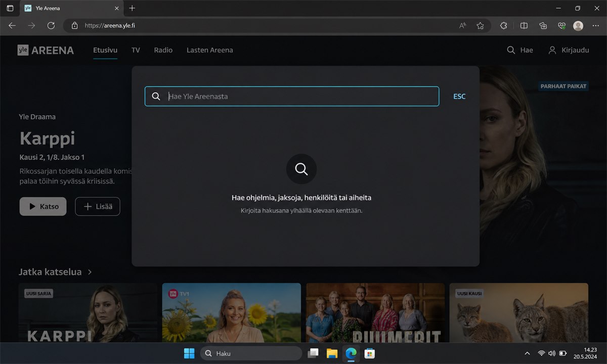607x364 pixels.
Task: Click taskbar Haku search box
Action: pyautogui.click(x=251, y=353)
